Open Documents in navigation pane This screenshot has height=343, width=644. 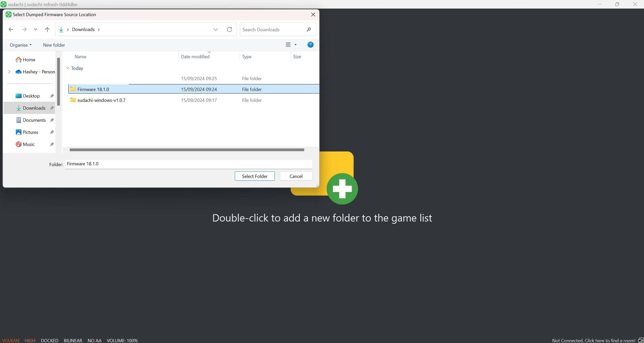34,120
